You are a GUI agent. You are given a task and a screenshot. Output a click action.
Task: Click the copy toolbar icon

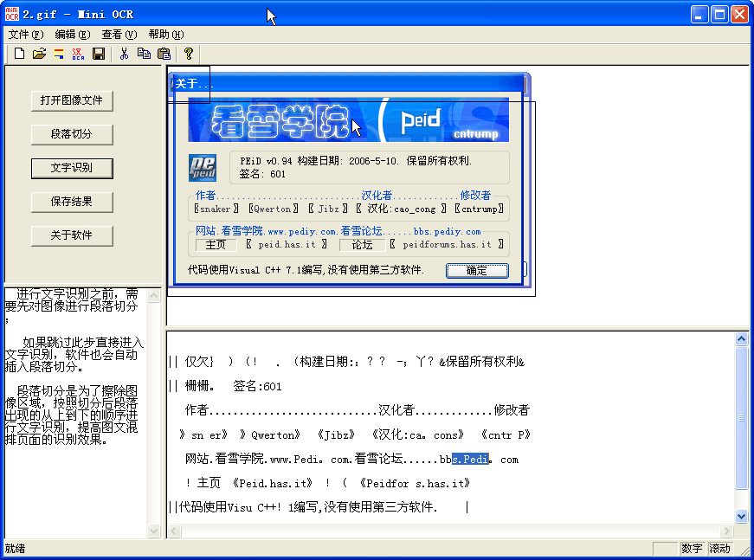(144, 54)
